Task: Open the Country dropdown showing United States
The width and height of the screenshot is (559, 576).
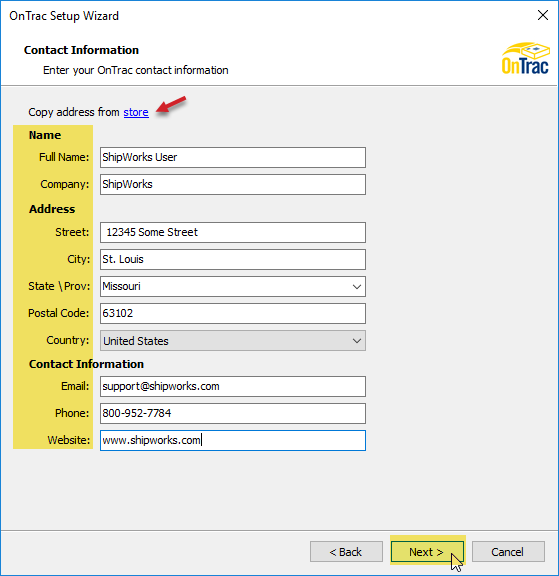Action: [233, 341]
